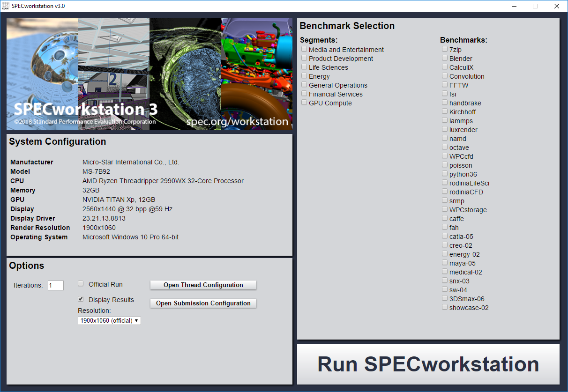This screenshot has height=392, width=568.
Task: Enable the medical-02 benchmark
Action: pos(445,271)
